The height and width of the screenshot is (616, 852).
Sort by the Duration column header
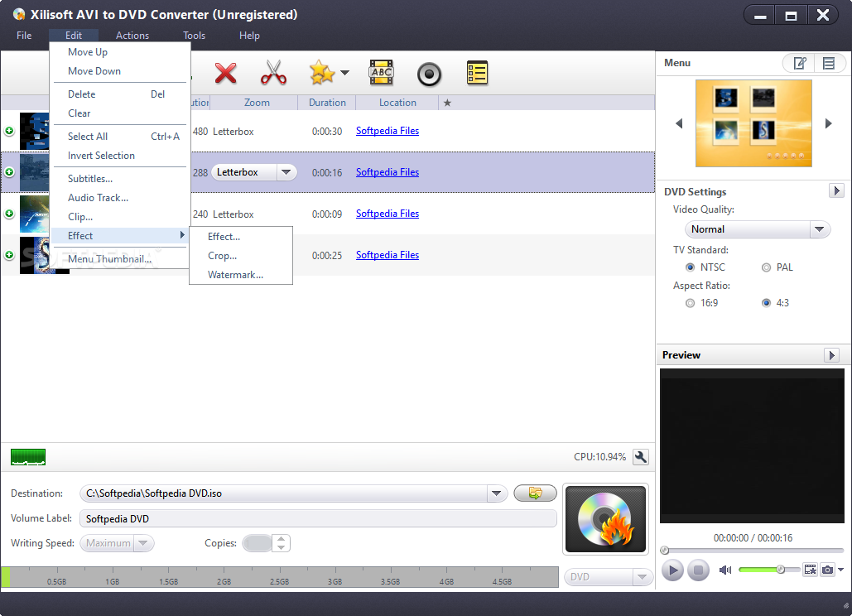click(327, 103)
